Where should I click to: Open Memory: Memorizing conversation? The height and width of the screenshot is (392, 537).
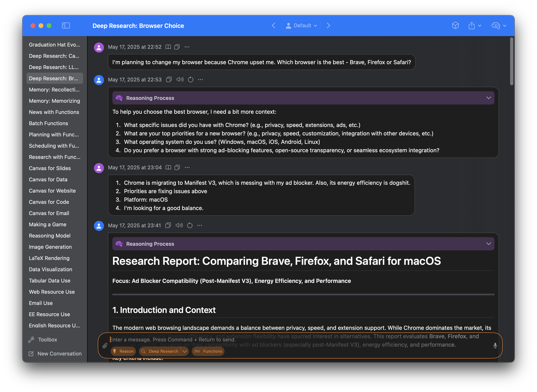tap(55, 101)
